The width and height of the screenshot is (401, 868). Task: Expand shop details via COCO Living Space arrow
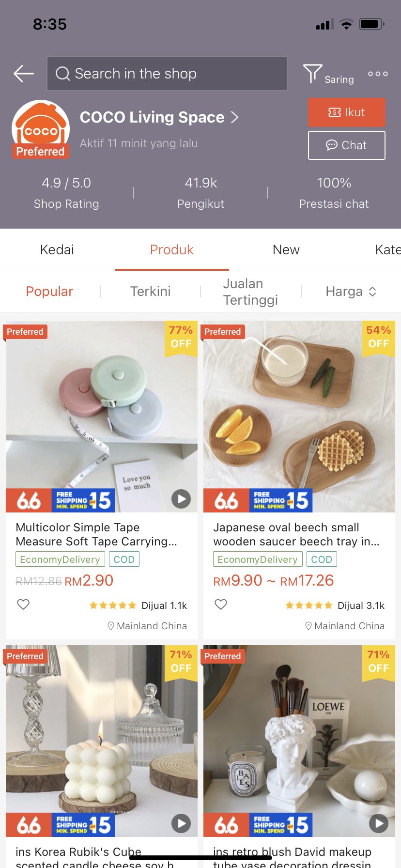click(235, 117)
